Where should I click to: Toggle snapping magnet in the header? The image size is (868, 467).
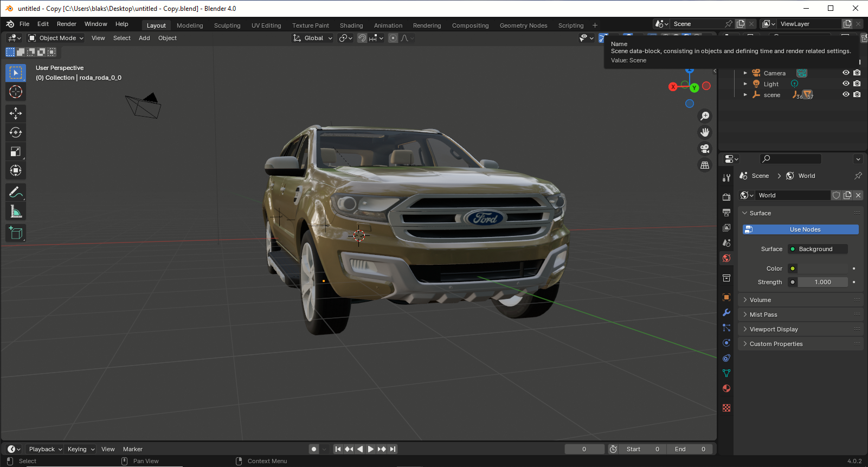point(362,38)
